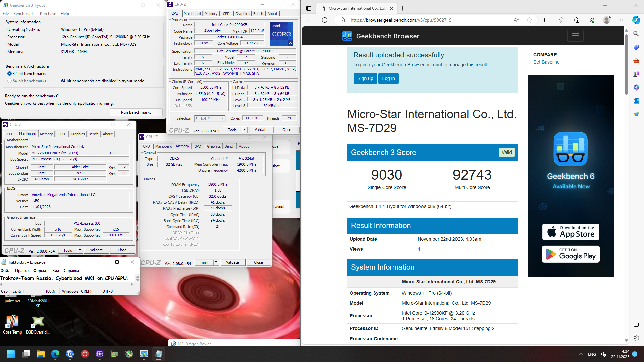Expand Tools dropdown arrow in CPU tab window
Screen dimensions: 644x362
(245, 130)
